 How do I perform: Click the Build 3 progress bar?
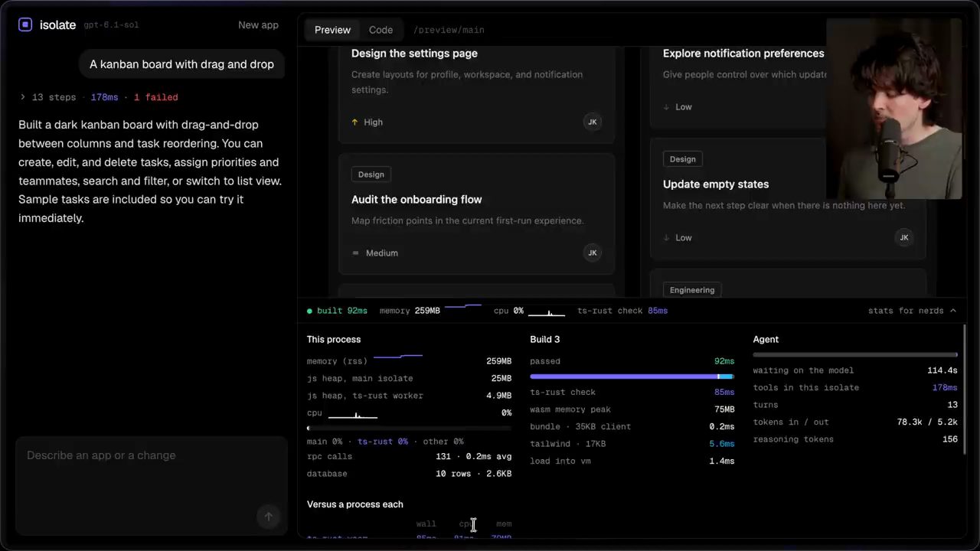[x=632, y=377]
